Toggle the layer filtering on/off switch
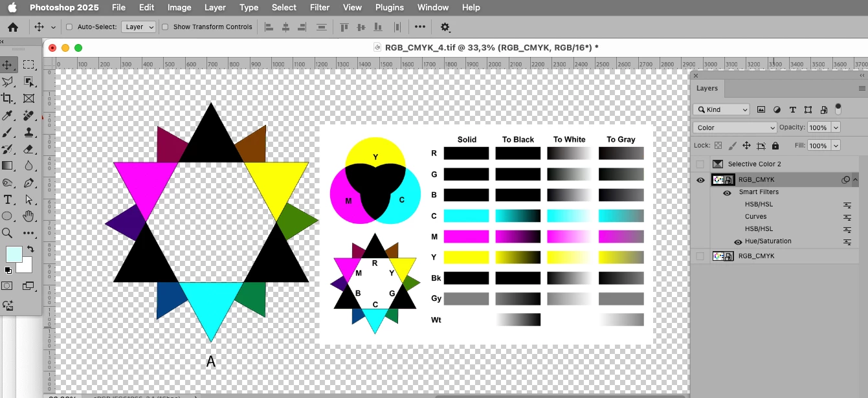868x398 pixels. coord(838,108)
